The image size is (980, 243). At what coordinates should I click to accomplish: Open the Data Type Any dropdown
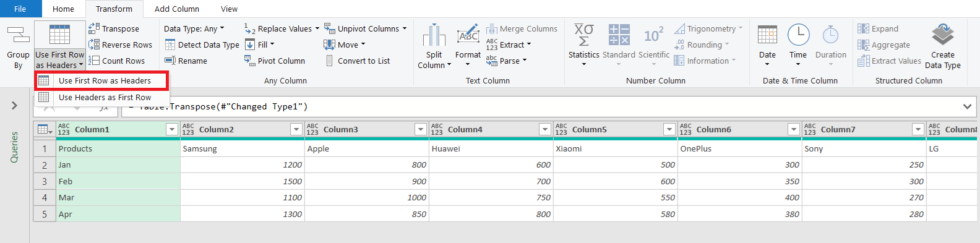click(x=194, y=28)
